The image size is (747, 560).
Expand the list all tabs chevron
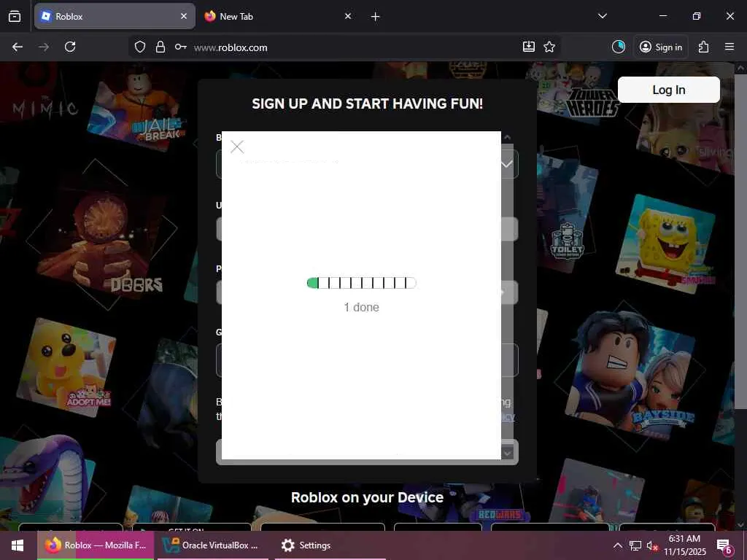tap(602, 16)
